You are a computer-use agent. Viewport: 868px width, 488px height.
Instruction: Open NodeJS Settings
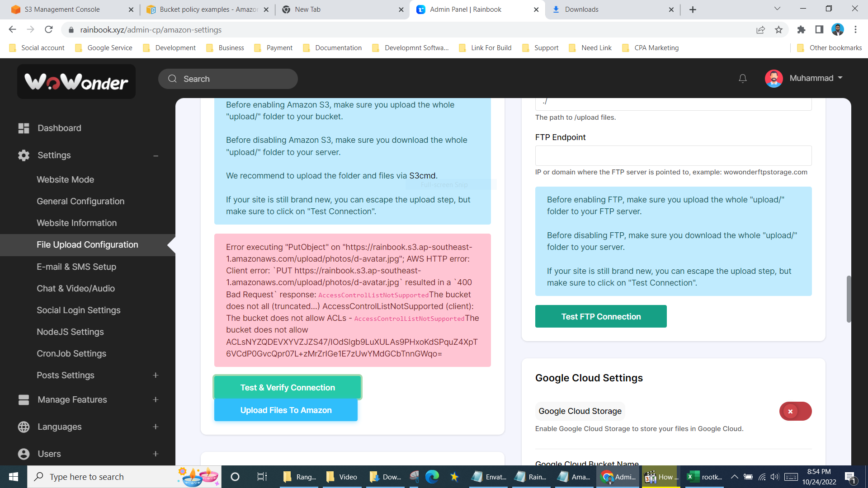[x=71, y=332]
